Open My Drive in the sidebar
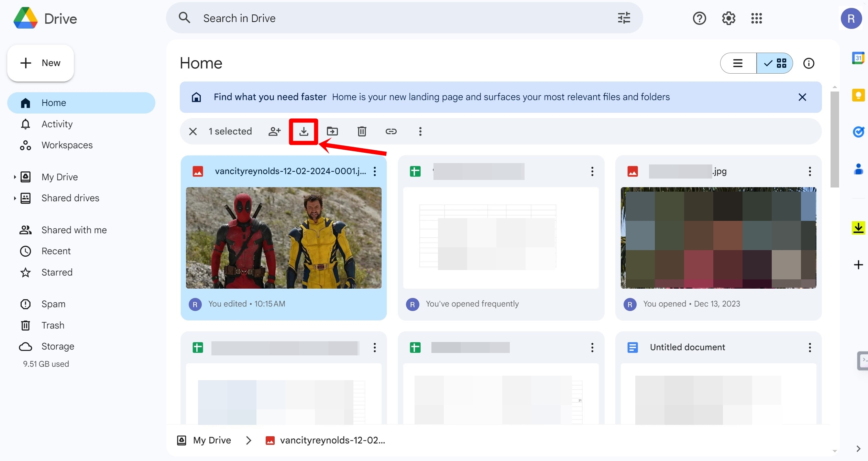The width and height of the screenshot is (868, 461). click(59, 177)
